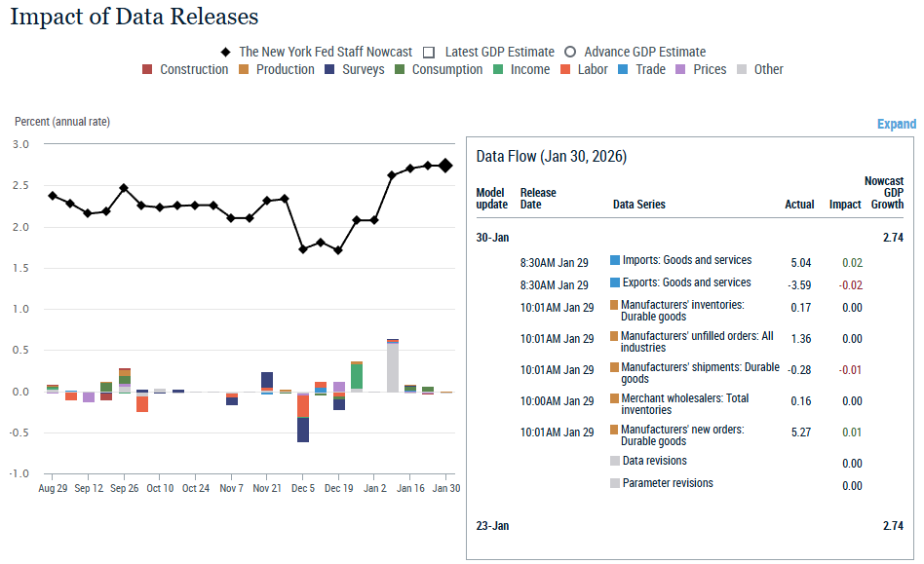Click the blue icon beside Exports: Goods and services
Screen dimensions: 924x564
615,282
